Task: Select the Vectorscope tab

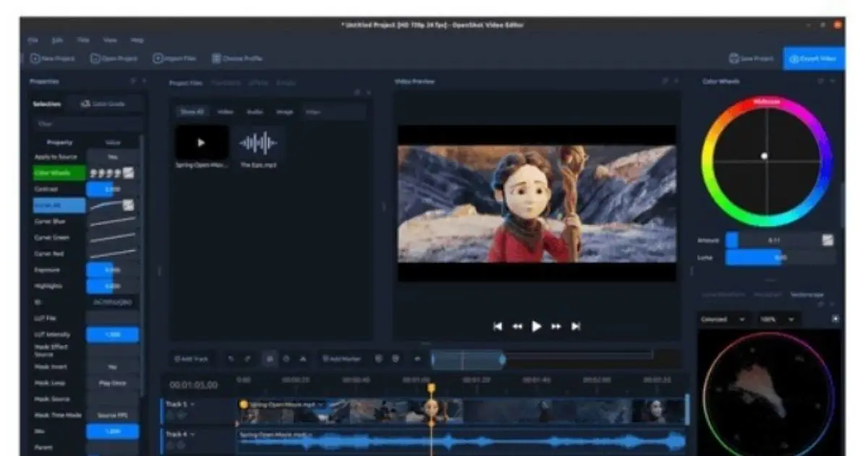Action: pos(806,295)
